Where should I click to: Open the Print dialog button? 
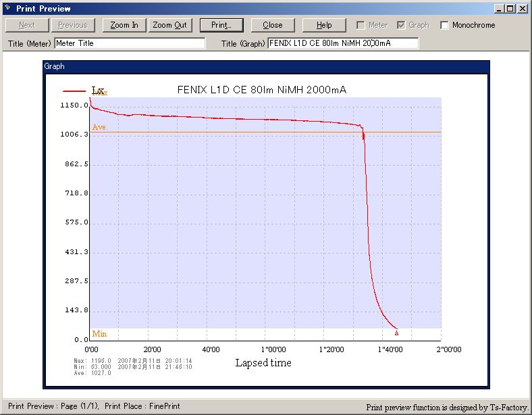point(221,25)
